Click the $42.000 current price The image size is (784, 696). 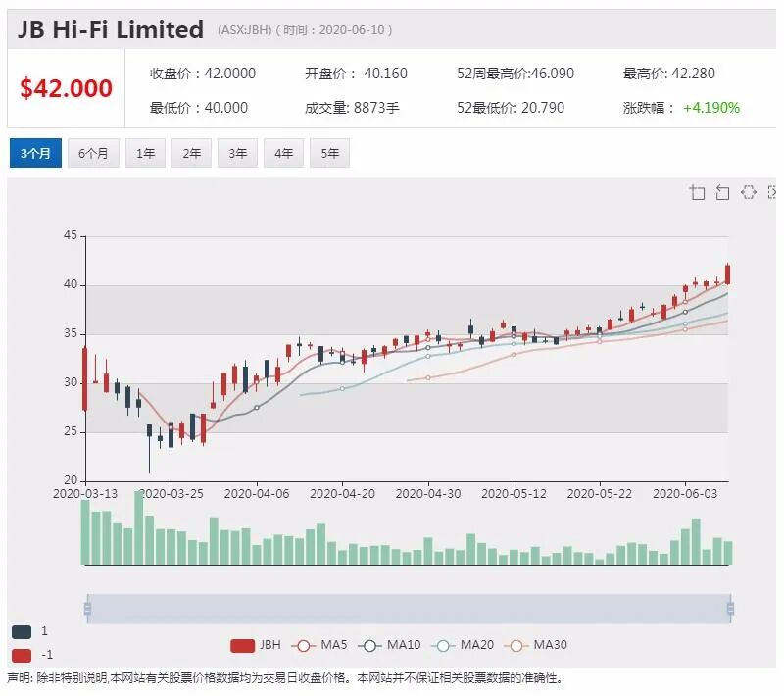[66, 88]
